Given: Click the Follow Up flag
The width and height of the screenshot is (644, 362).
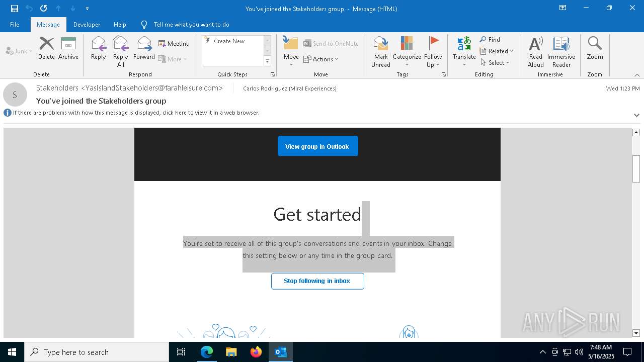Looking at the screenshot, I should (433, 51).
